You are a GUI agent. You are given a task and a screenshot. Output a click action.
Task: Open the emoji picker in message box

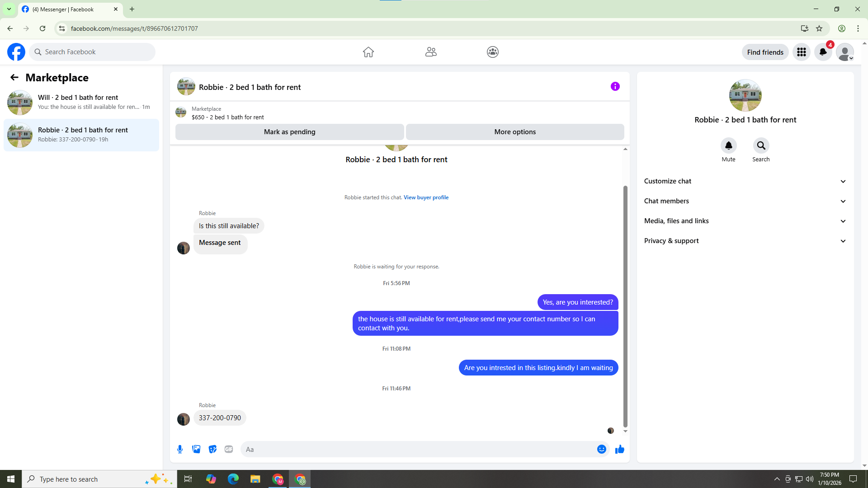(x=601, y=449)
